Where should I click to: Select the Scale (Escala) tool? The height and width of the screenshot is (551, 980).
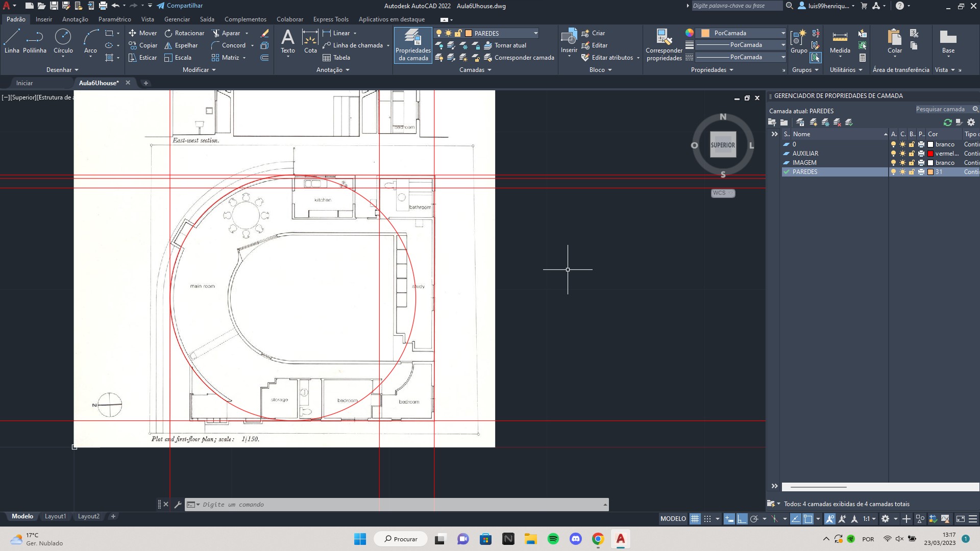click(182, 57)
